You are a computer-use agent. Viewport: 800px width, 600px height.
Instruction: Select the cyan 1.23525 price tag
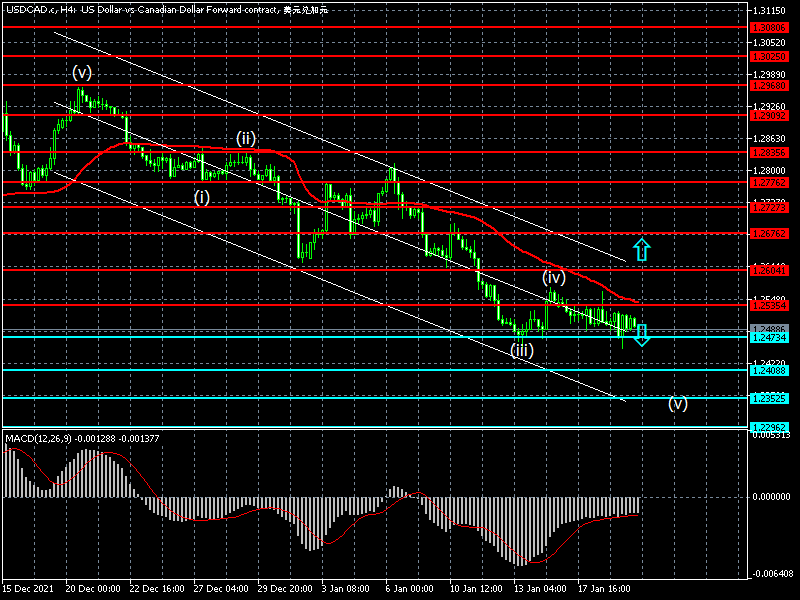769,398
